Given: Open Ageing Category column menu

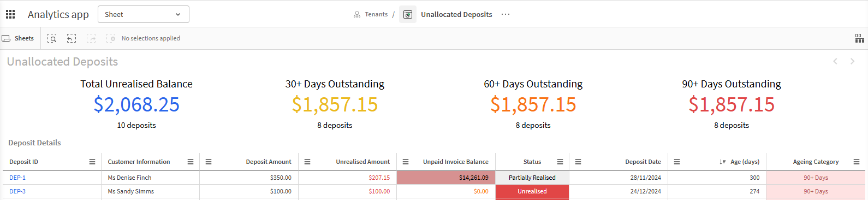Looking at the screenshot, I should coord(857,162).
